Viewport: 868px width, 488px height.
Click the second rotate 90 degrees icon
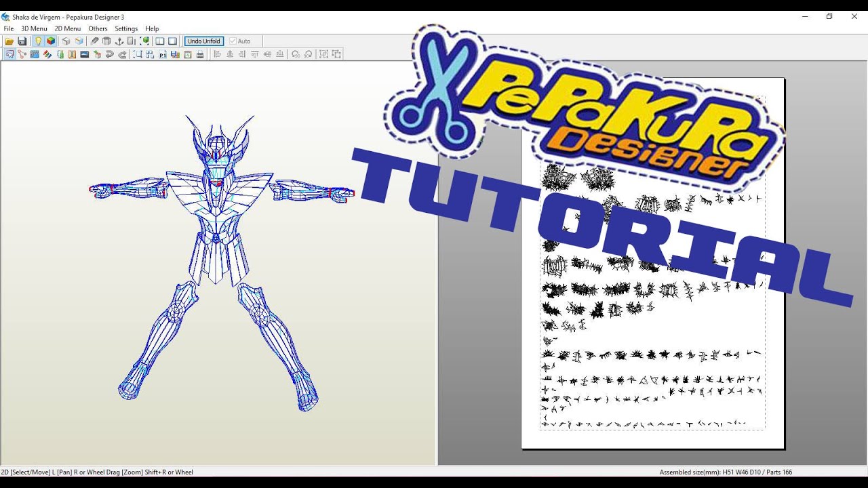(x=308, y=54)
